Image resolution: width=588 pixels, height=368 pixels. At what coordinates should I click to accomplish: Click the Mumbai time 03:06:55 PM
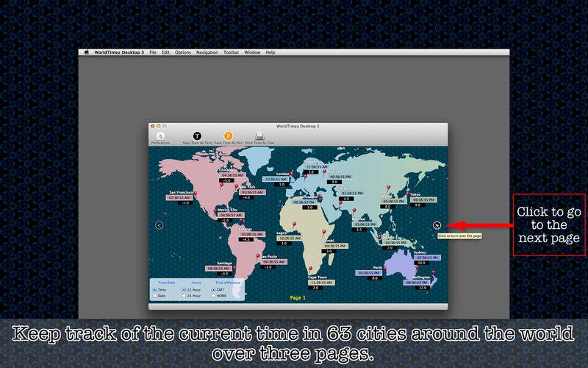(365, 224)
